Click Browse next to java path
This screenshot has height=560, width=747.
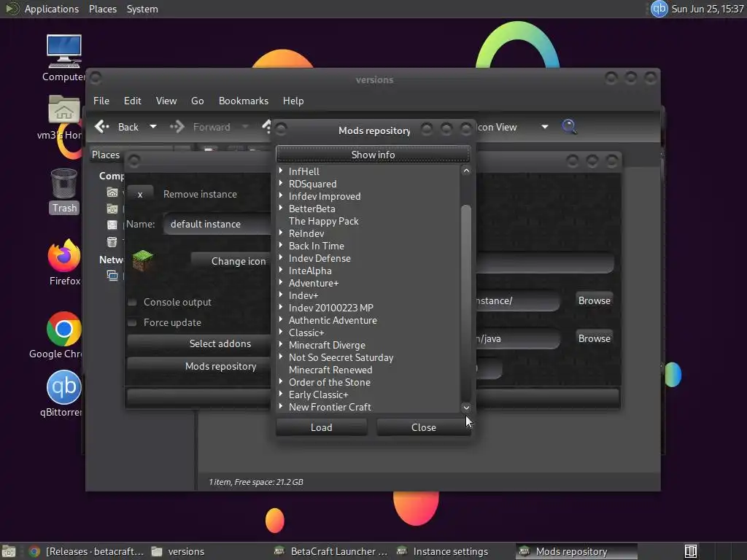coord(594,338)
